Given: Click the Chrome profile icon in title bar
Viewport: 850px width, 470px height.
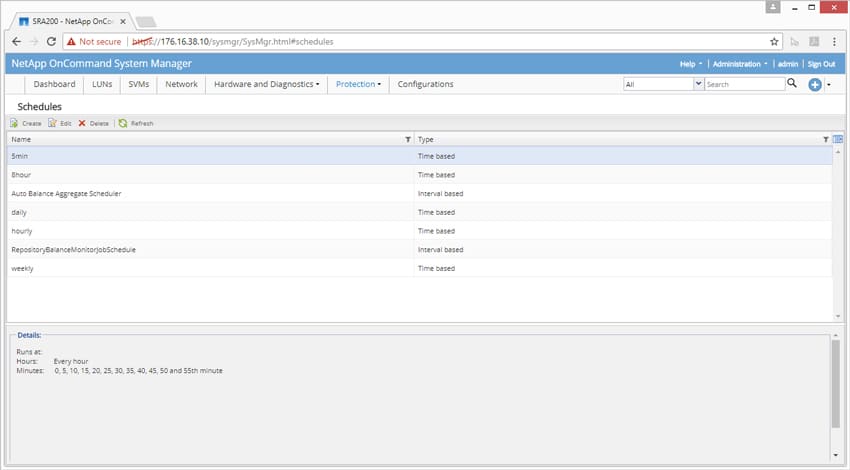Looking at the screenshot, I should (x=773, y=7).
